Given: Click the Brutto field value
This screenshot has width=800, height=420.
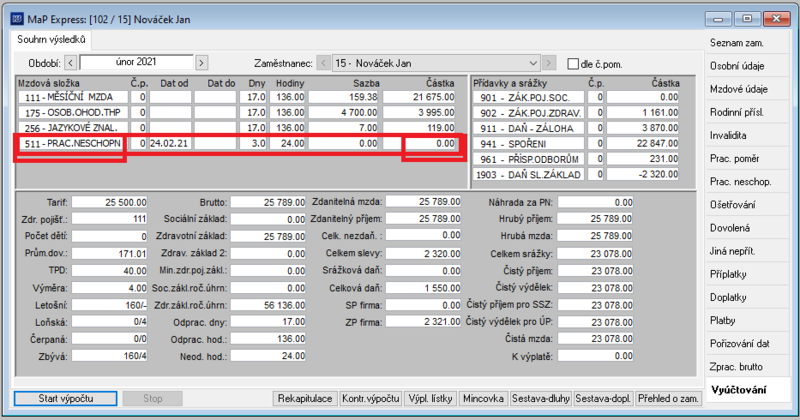Looking at the screenshot, I should pyautogui.click(x=268, y=203).
